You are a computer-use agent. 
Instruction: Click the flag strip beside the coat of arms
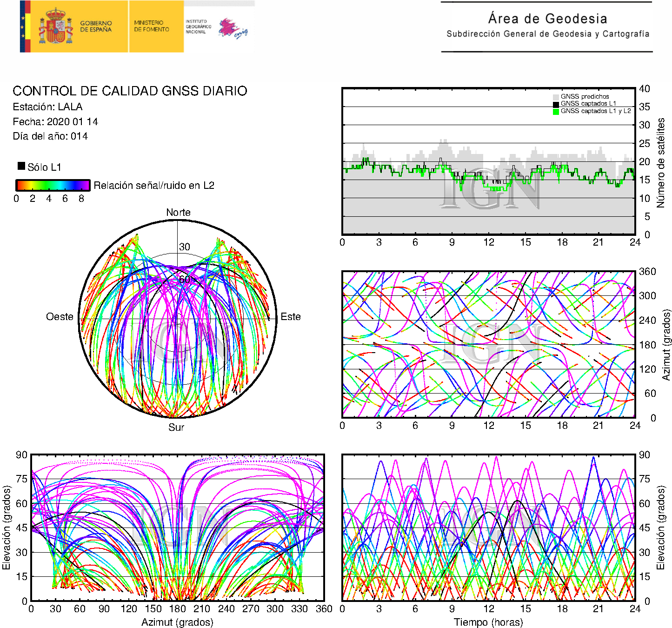(25, 27)
